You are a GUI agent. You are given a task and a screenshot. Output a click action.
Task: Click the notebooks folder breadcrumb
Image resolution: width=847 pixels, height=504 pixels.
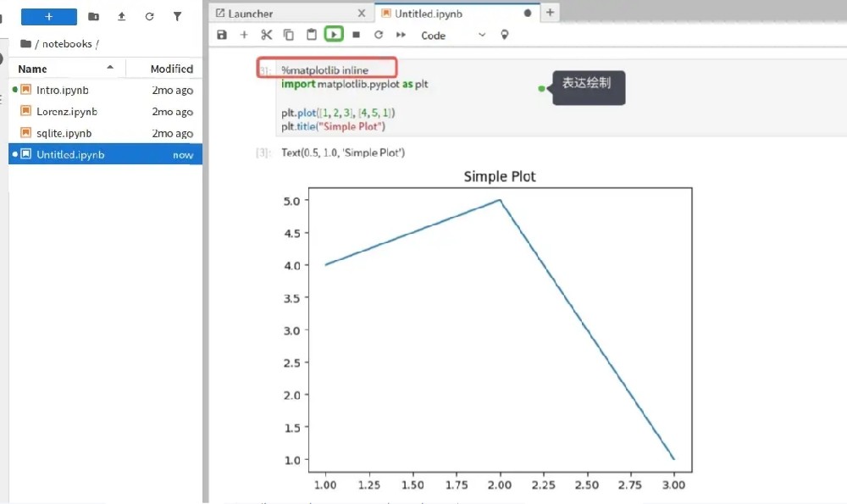[66, 43]
